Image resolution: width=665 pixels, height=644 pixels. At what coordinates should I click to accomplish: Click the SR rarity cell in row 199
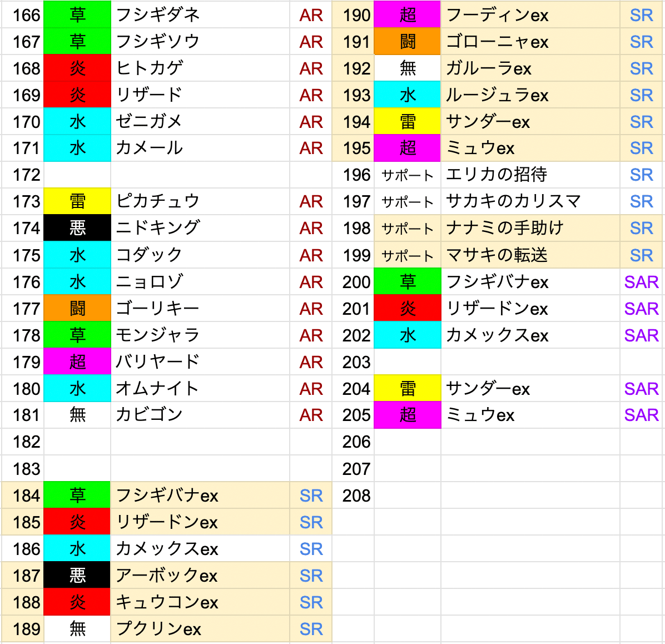coord(641,255)
